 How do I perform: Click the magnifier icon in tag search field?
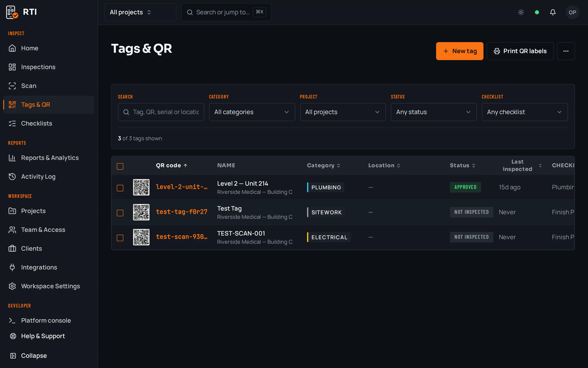click(x=126, y=112)
